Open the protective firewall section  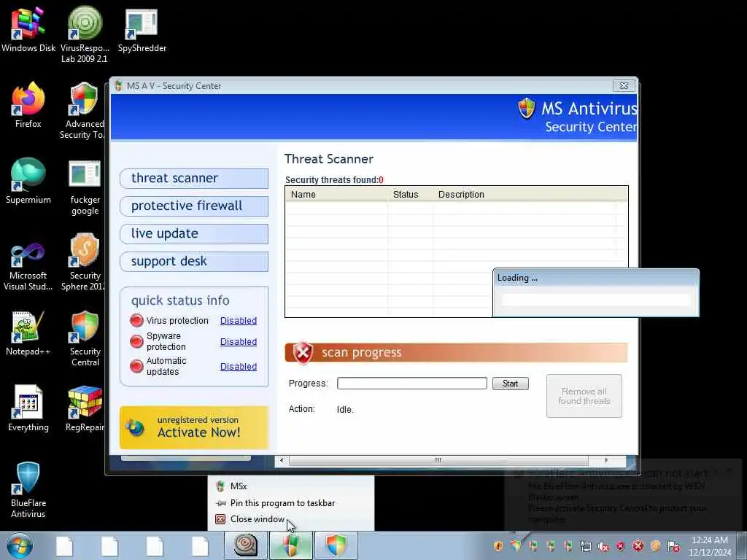(x=194, y=206)
